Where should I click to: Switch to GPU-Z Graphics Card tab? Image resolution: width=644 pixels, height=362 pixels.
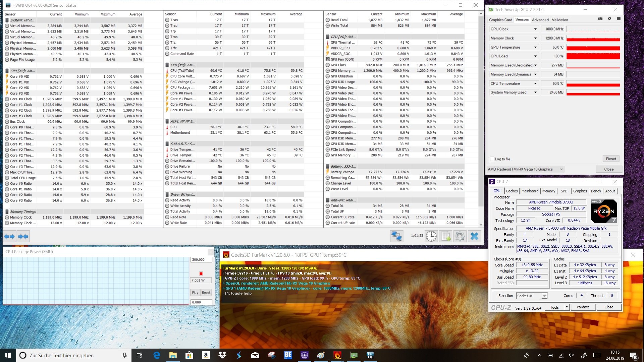(x=500, y=20)
